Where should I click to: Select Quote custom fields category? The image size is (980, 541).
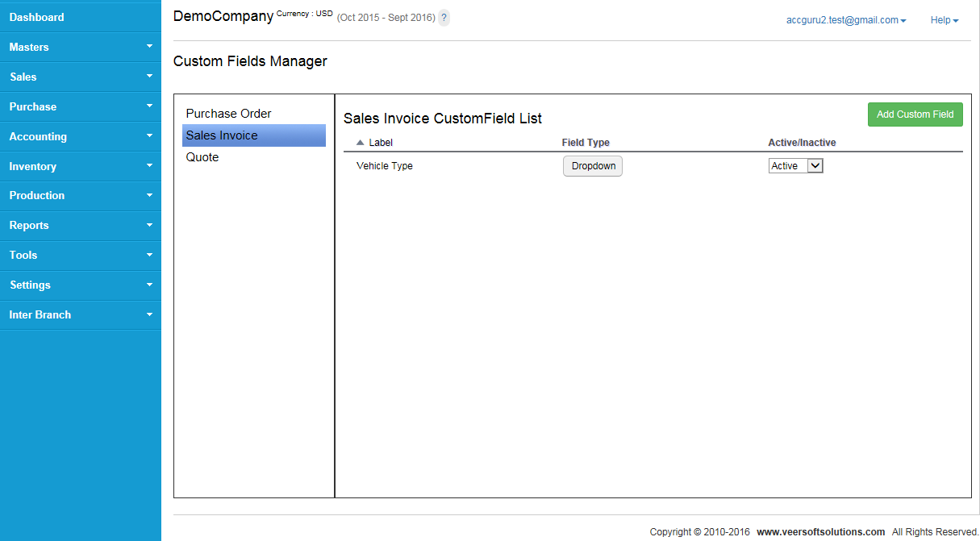click(202, 157)
